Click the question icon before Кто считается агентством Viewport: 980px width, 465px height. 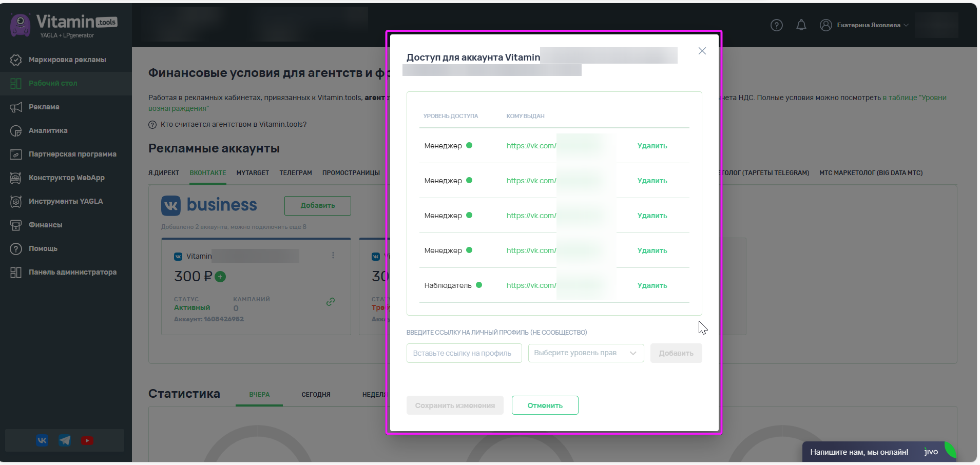coord(152,125)
